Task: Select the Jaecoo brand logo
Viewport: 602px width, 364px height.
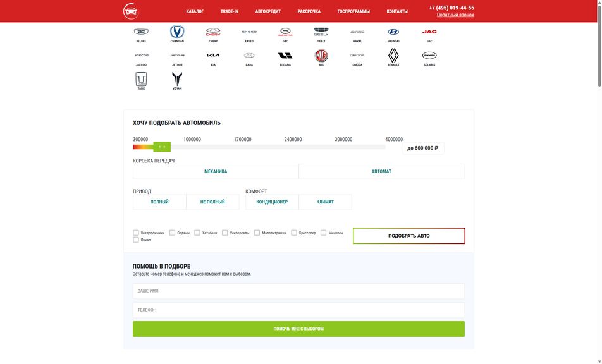Action: 141,56
